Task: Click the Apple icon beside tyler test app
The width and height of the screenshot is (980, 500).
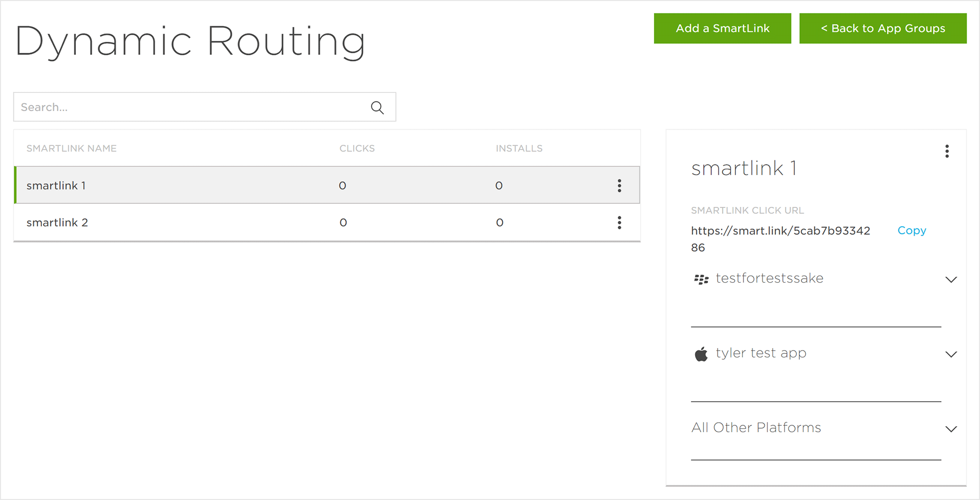Action: click(x=701, y=354)
